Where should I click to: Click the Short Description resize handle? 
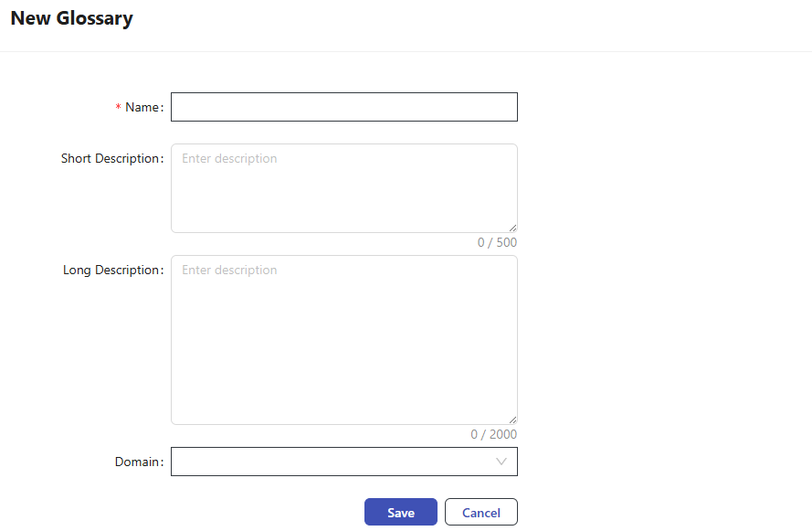[x=512, y=228]
